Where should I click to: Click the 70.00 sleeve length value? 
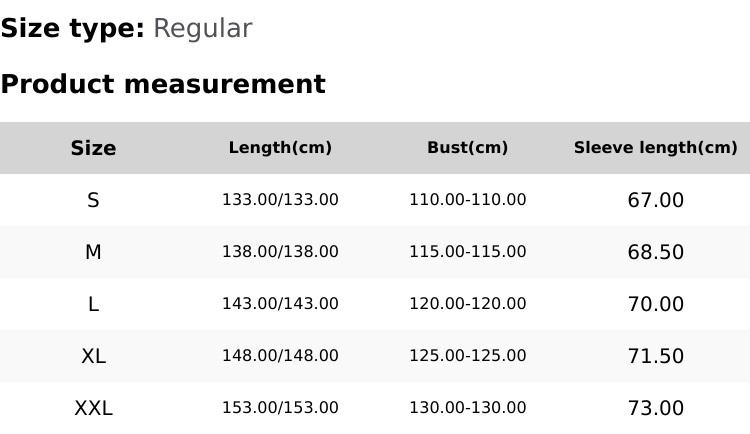pyautogui.click(x=655, y=304)
